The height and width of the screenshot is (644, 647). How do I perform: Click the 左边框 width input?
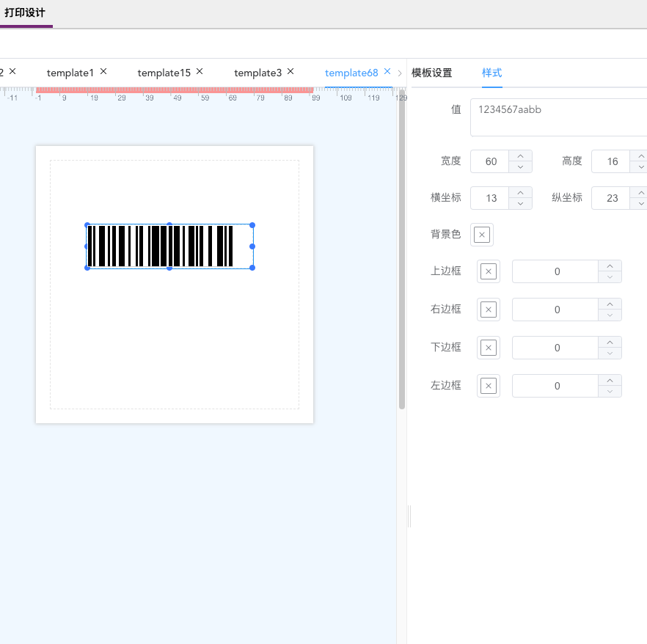pos(555,386)
